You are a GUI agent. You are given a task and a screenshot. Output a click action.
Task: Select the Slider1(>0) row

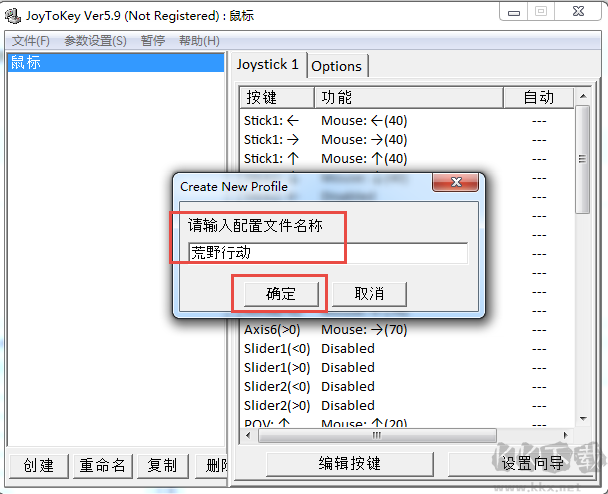(x=407, y=368)
